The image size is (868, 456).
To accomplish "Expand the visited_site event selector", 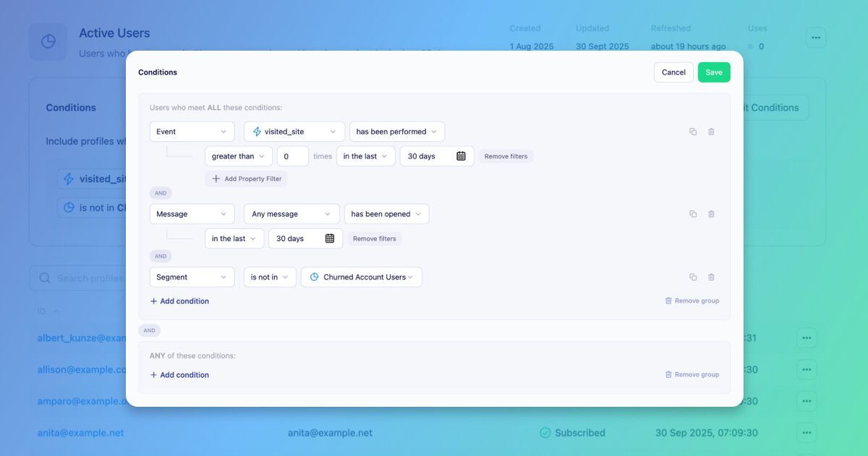I will tap(294, 132).
